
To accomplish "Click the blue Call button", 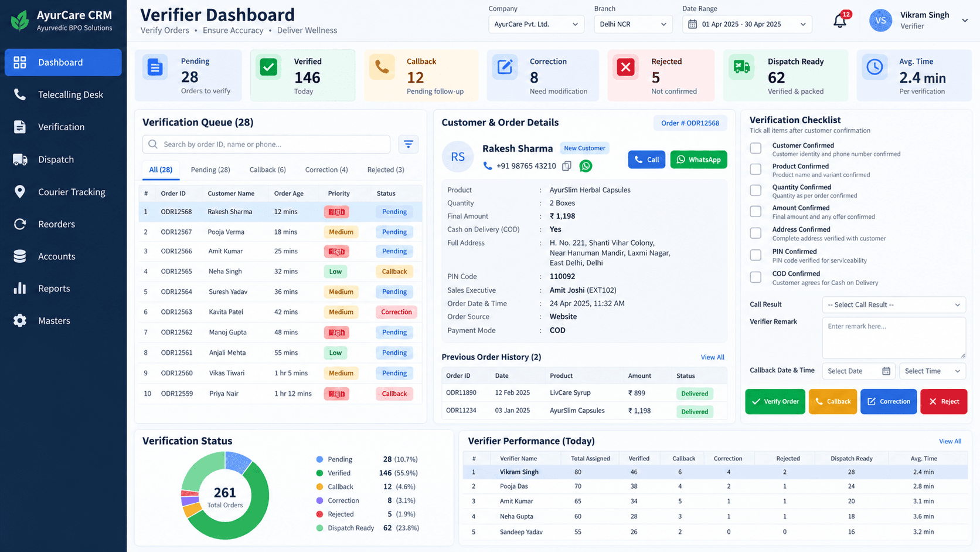I will 646,160.
